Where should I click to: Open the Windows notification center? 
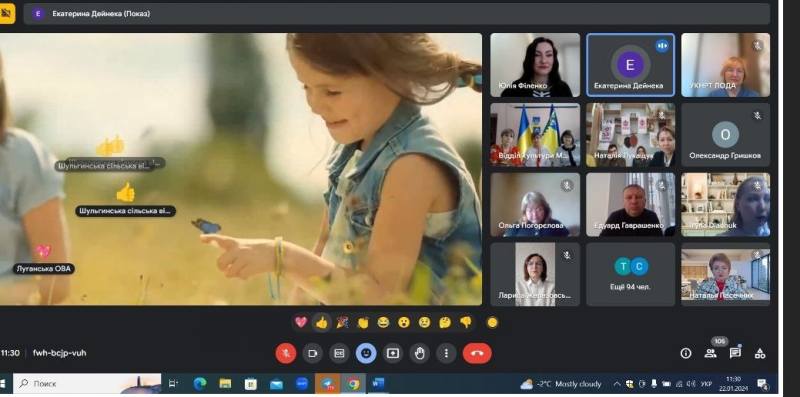(x=762, y=384)
